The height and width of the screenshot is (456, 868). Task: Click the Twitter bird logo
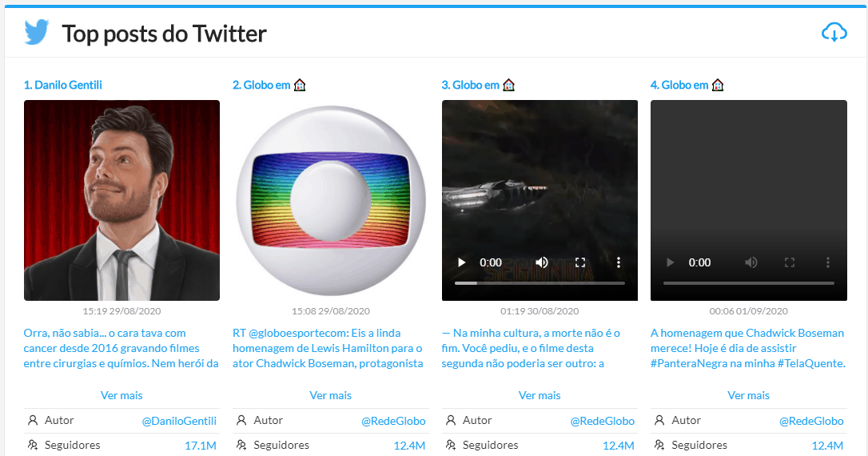point(37,33)
